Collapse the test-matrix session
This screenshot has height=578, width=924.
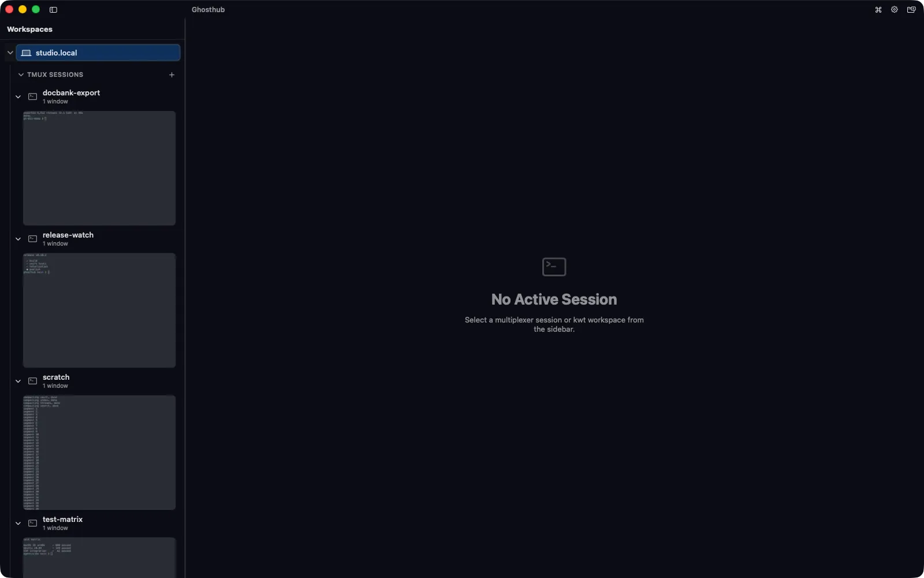(x=18, y=523)
